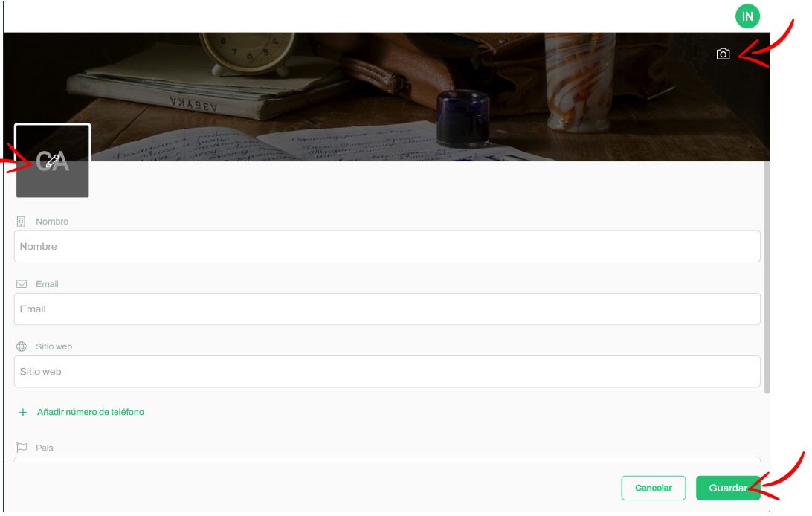Open the IN user avatar menu
Image resolution: width=812 pixels, height=516 pixels.
747,16
